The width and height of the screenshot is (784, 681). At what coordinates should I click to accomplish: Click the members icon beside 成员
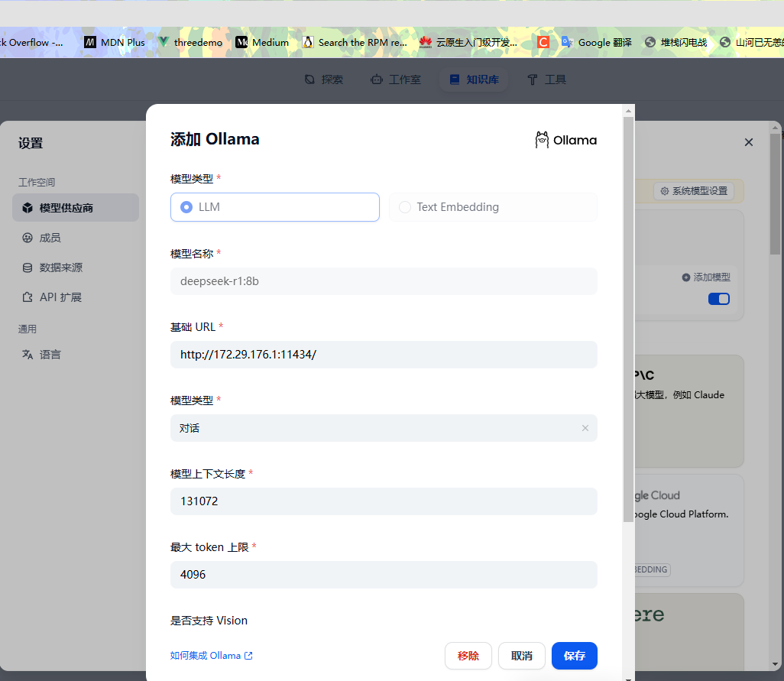28,238
